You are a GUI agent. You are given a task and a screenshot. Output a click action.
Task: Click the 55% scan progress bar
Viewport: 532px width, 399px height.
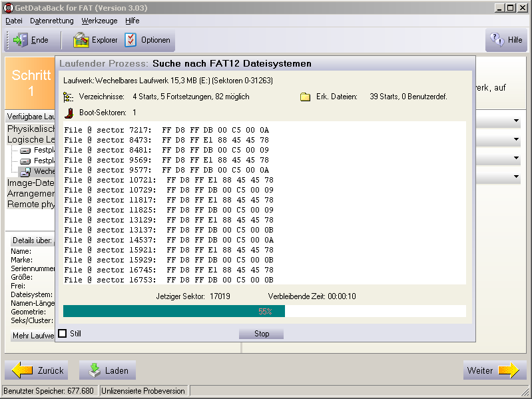(264, 311)
